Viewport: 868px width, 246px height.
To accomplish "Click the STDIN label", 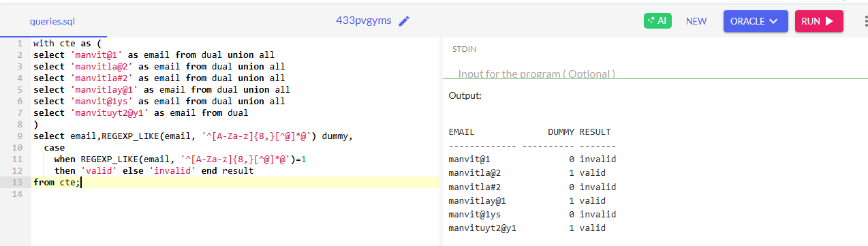I will (x=464, y=49).
